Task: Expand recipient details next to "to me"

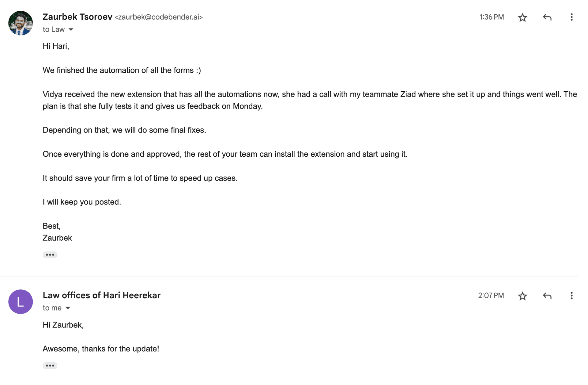Action: click(68, 308)
